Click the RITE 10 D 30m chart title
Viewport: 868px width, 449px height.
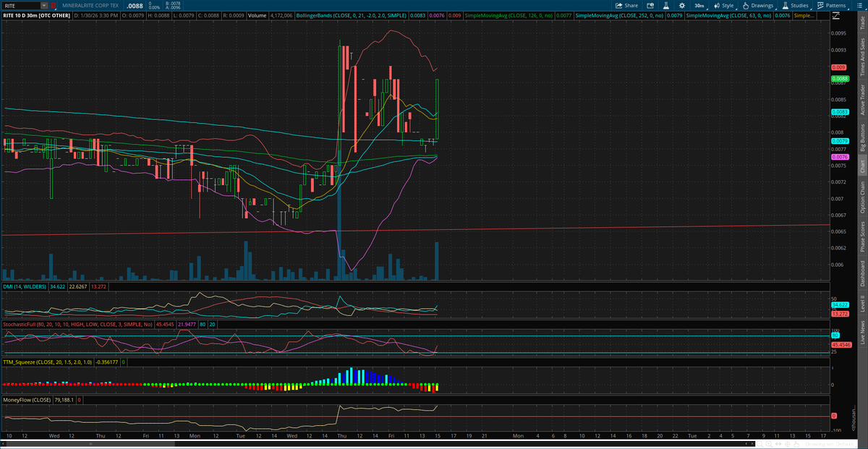pyautogui.click(x=36, y=14)
